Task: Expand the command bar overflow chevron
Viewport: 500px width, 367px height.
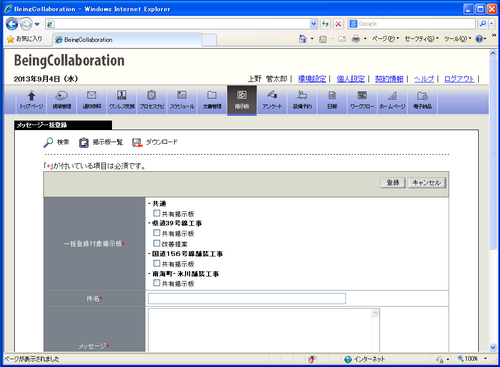Action: click(x=494, y=35)
